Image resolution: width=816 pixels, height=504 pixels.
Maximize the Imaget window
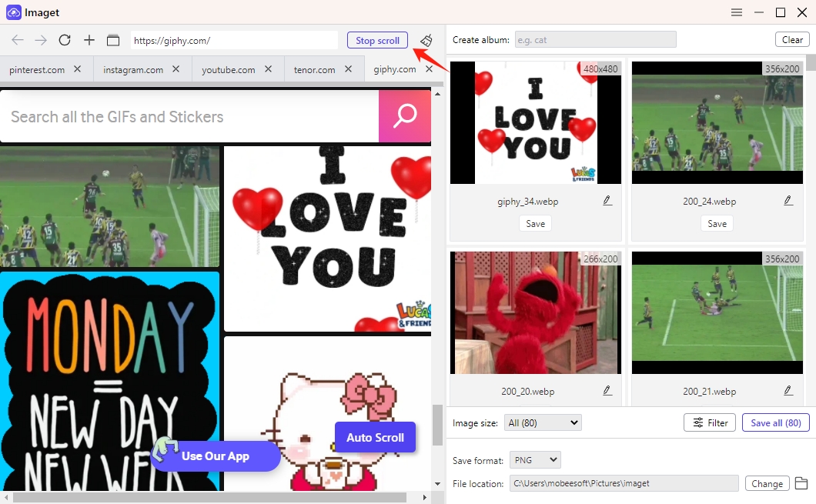tap(781, 12)
